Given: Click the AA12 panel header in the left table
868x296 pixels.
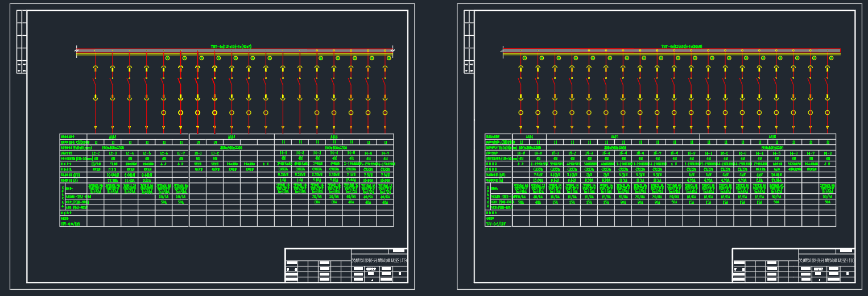Looking at the screenshot, I should [x=113, y=137].
